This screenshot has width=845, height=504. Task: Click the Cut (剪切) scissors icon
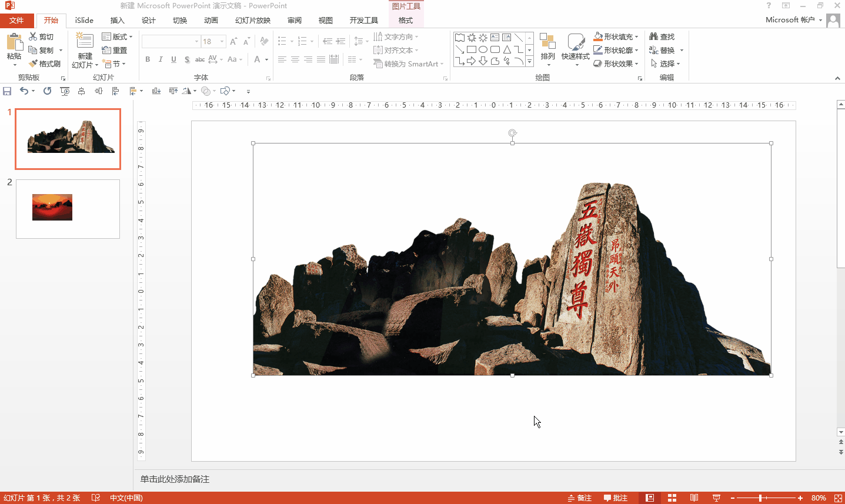pyautogui.click(x=33, y=36)
